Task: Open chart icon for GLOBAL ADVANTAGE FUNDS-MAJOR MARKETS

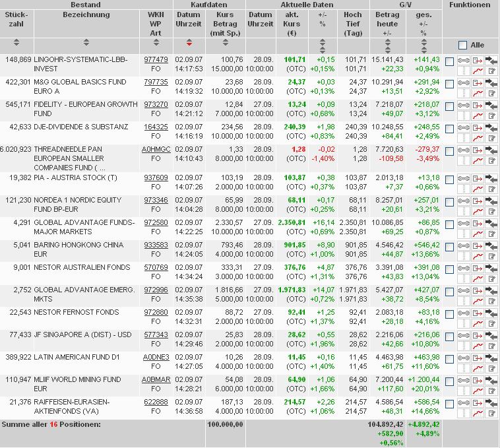Action: pyautogui.click(x=478, y=234)
